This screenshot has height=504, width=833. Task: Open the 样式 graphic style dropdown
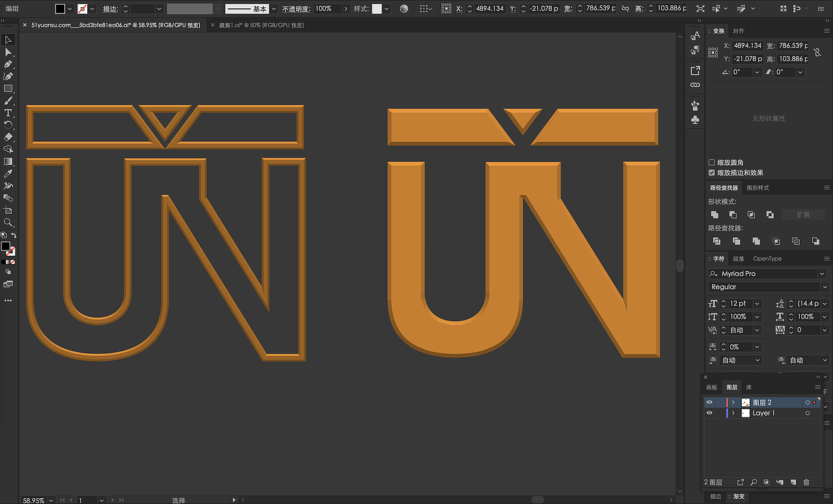[x=387, y=9]
